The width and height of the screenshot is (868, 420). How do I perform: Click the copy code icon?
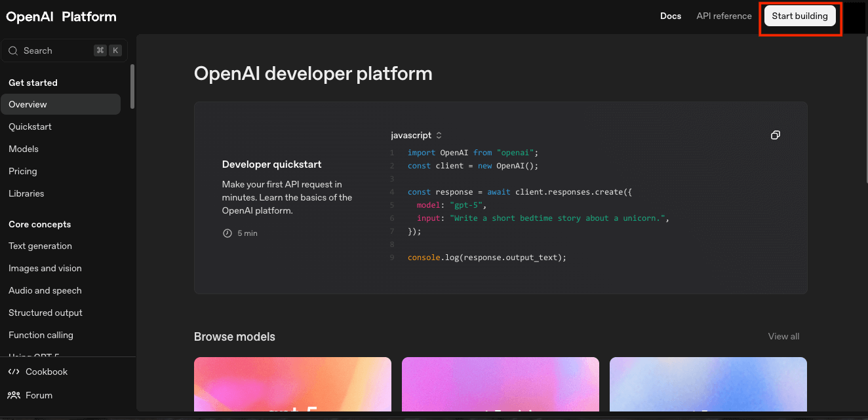pyautogui.click(x=776, y=135)
